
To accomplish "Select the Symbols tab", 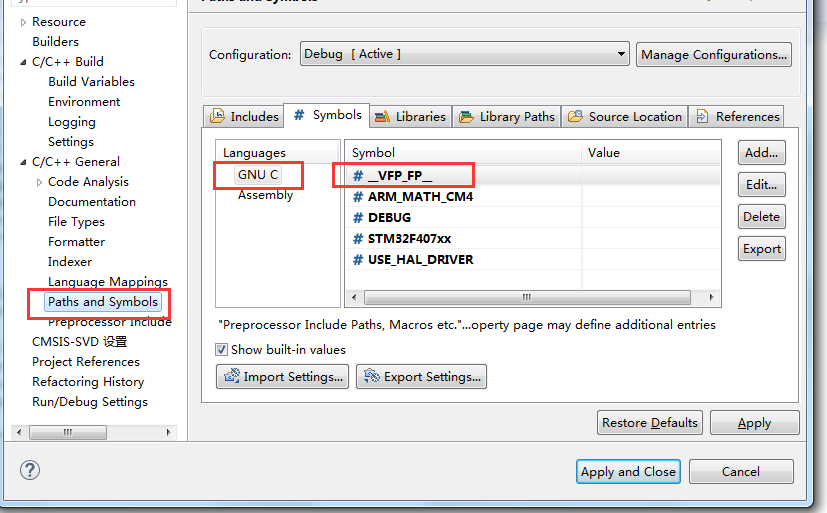I will [x=327, y=115].
